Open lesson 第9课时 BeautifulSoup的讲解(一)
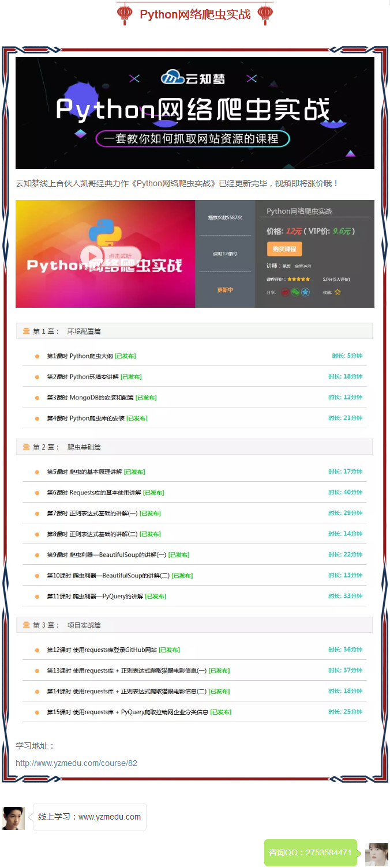This screenshot has height=868, width=390. tap(107, 555)
